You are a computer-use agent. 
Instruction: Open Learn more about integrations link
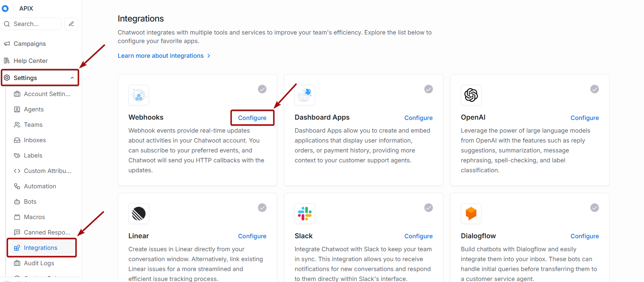point(161,56)
